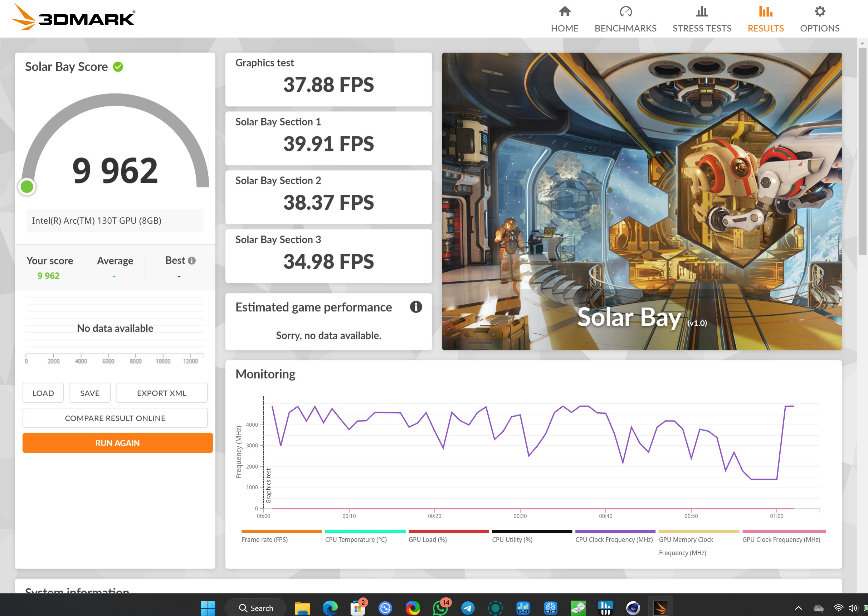Viewport: 868px width, 616px height.
Task: Open the brain with glasses app icon
Action: click(551, 608)
